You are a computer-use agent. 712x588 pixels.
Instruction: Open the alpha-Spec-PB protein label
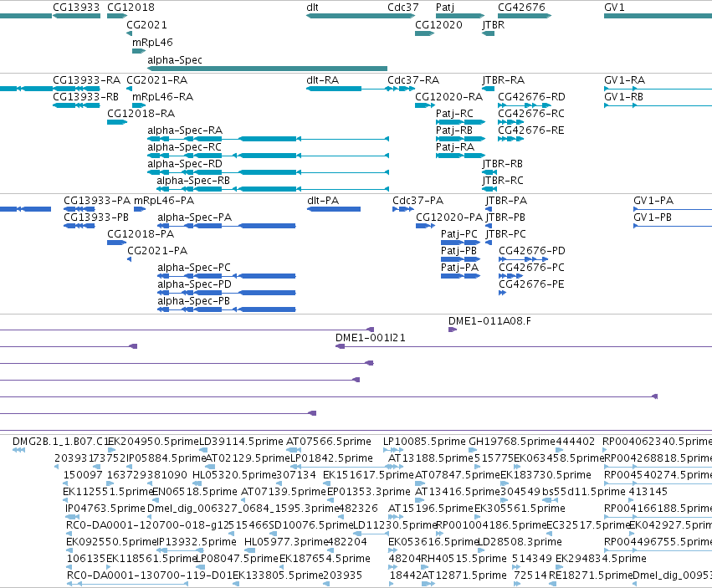pyautogui.click(x=193, y=301)
